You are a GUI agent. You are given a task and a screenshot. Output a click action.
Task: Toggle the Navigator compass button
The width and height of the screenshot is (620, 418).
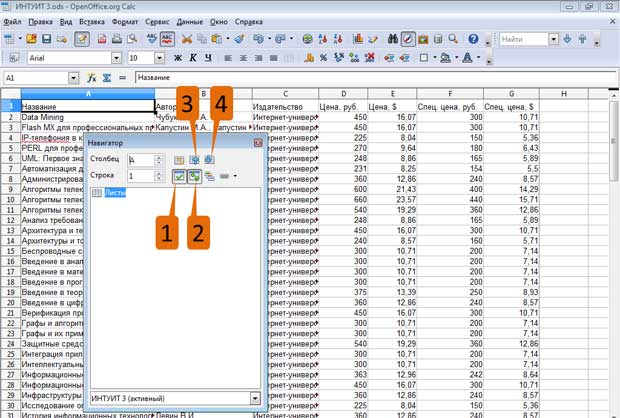(x=408, y=39)
